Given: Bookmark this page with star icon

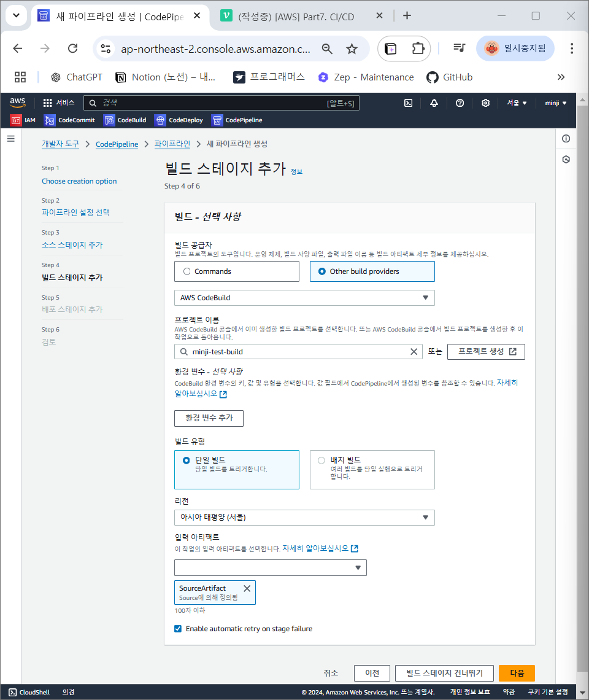Looking at the screenshot, I should point(352,49).
